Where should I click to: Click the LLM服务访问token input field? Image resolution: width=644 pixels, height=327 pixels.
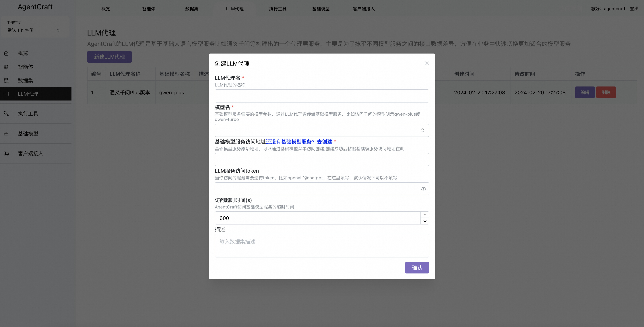[x=322, y=189]
